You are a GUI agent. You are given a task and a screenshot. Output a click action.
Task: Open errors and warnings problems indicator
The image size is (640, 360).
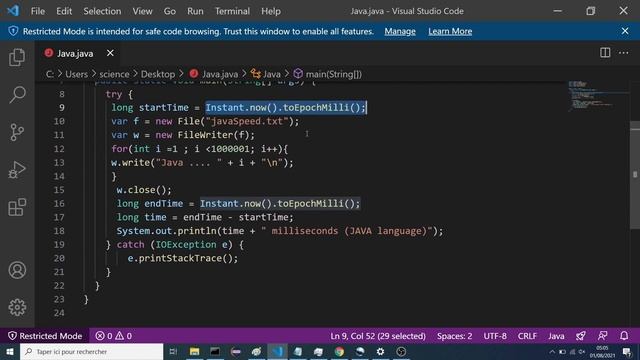113,336
